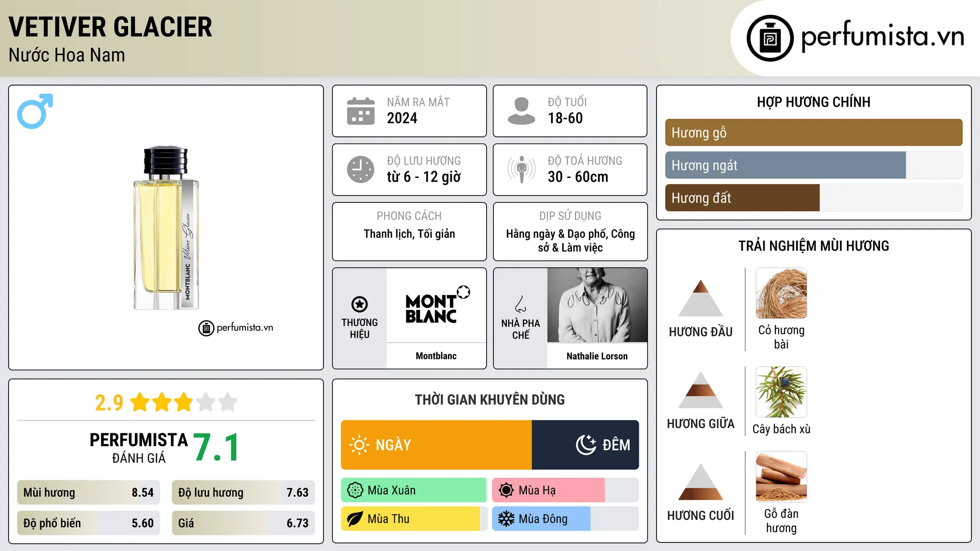Click the Mùa Thu season bar
980x551 pixels.
(413, 519)
